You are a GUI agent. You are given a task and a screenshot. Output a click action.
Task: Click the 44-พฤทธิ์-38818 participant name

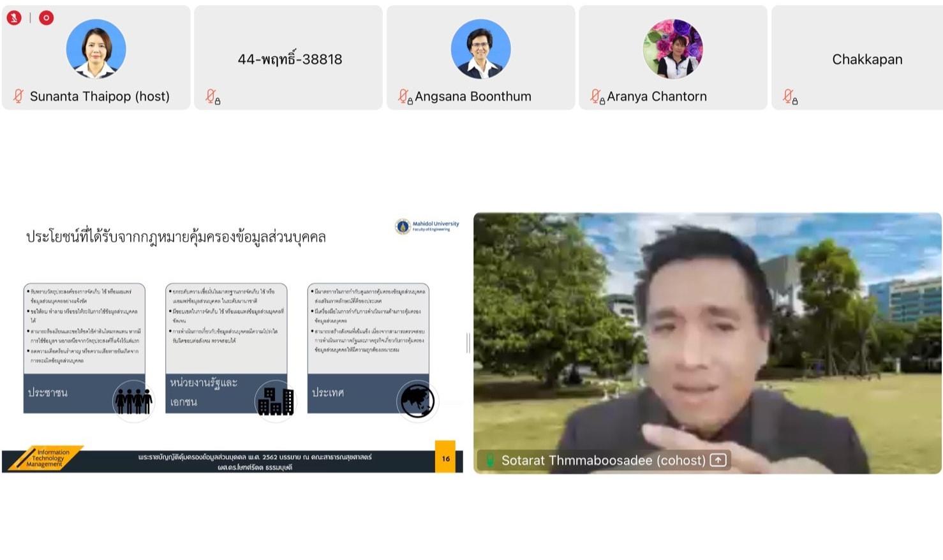(x=290, y=59)
